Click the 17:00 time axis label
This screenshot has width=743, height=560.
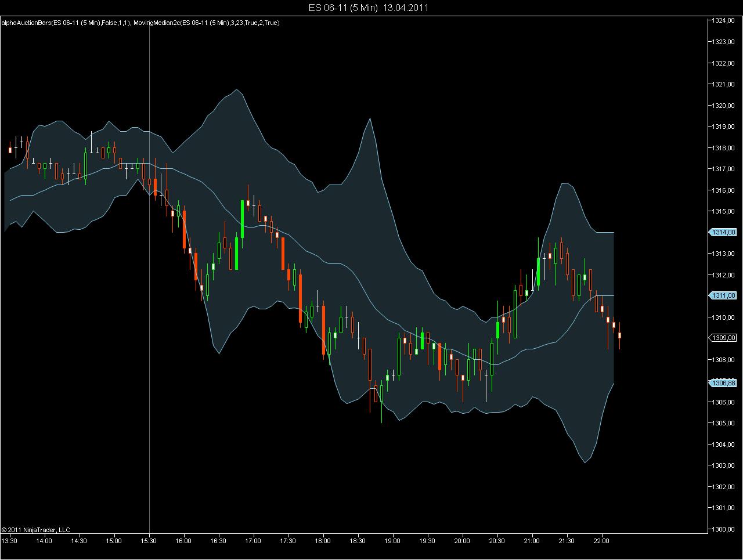pyautogui.click(x=253, y=541)
